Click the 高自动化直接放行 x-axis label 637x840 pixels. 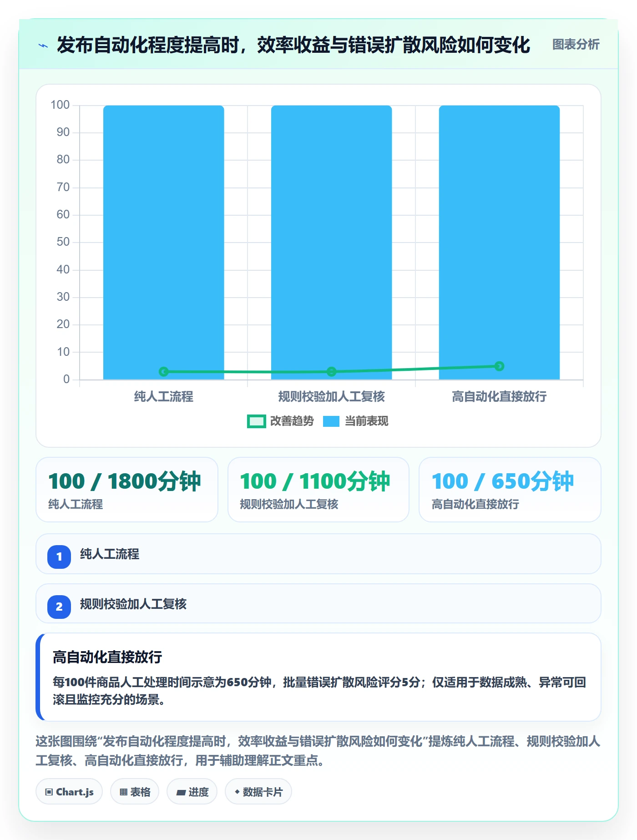tap(499, 397)
